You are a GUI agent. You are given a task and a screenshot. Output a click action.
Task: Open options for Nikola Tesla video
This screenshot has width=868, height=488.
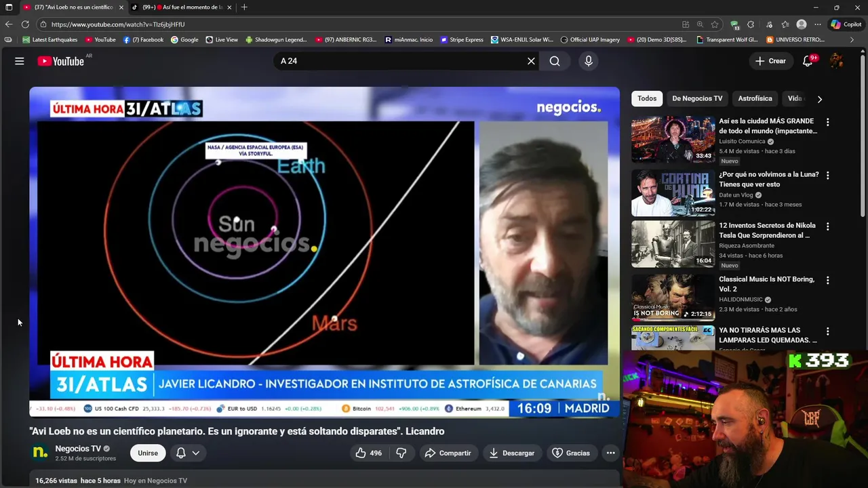827,226
